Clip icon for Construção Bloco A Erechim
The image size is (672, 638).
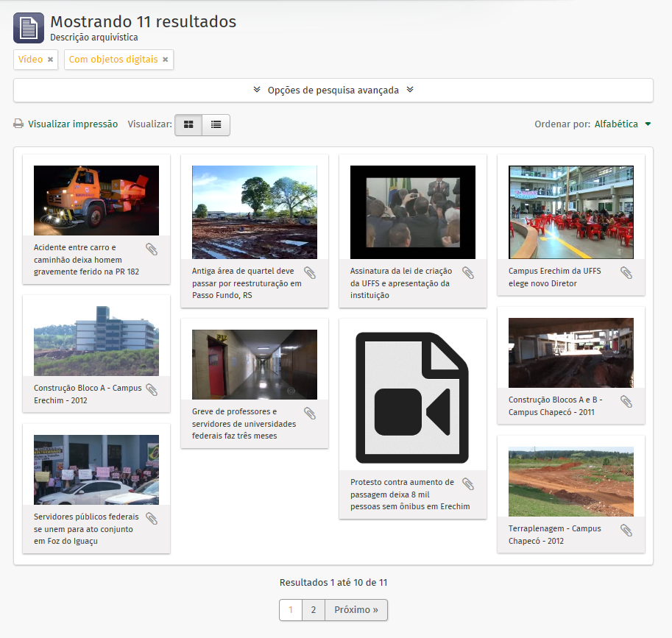(x=152, y=389)
